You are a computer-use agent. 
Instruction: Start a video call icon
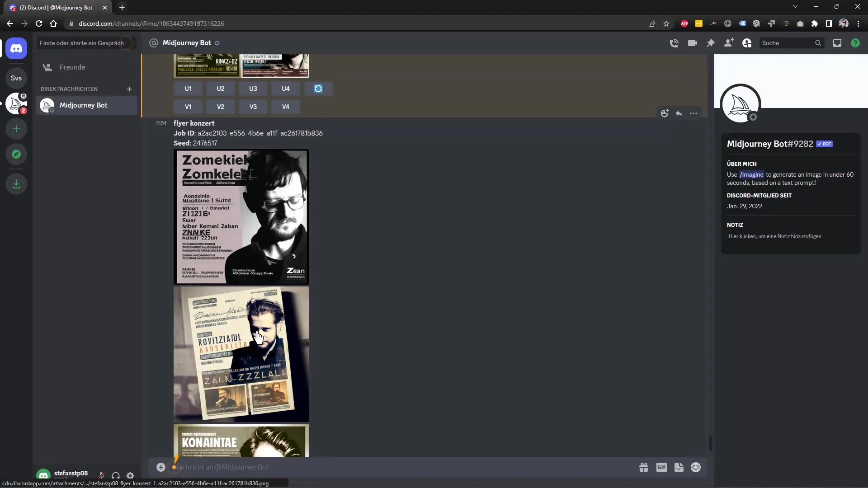tap(692, 43)
